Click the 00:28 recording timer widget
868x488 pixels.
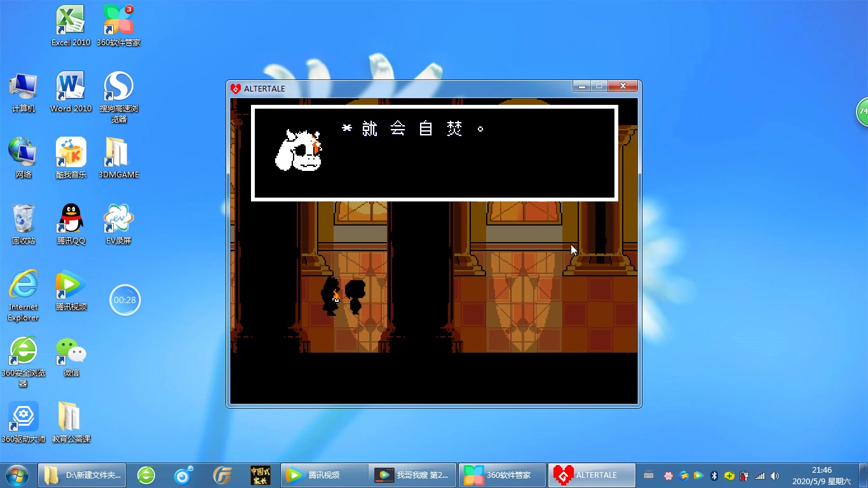[x=125, y=300]
